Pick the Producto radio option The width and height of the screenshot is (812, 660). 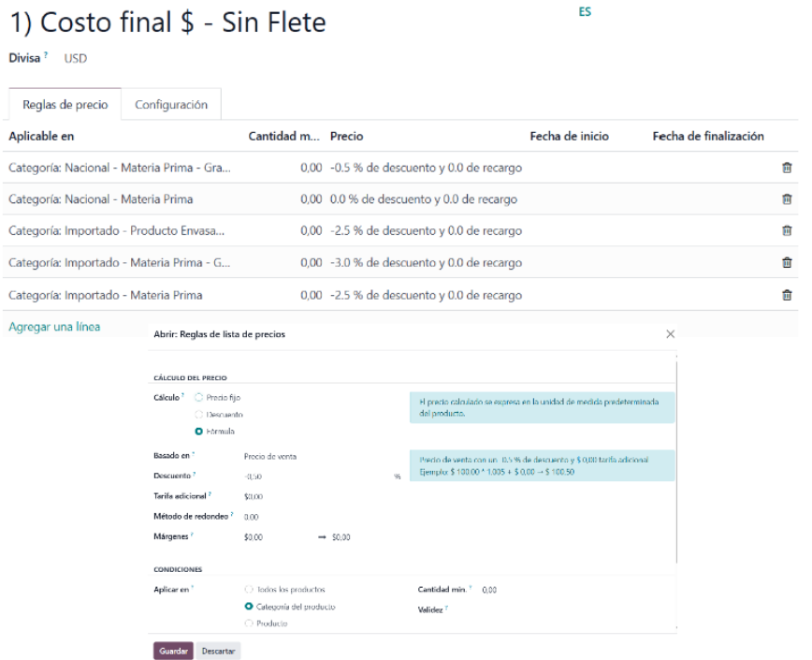(248, 623)
